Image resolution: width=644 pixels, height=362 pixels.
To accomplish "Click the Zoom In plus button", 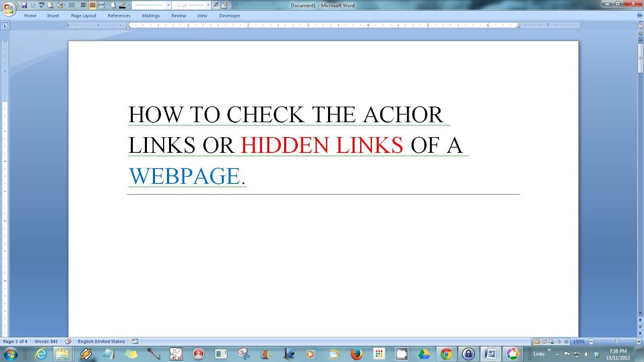I will point(639,341).
